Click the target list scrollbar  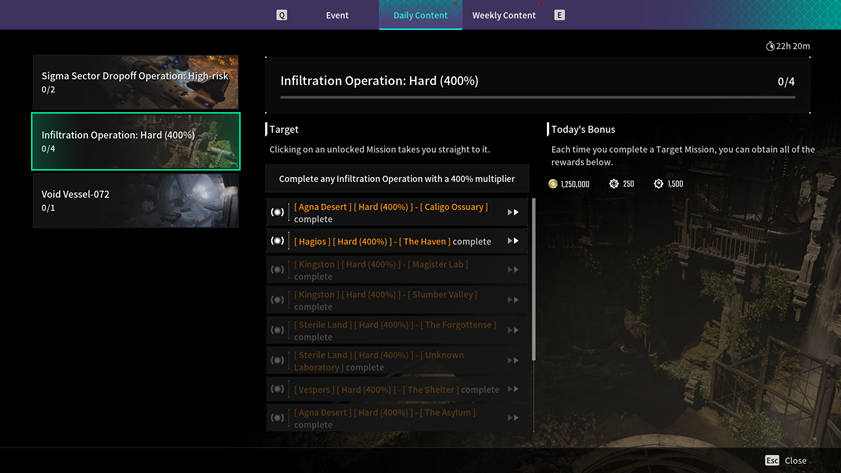(534, 280)
